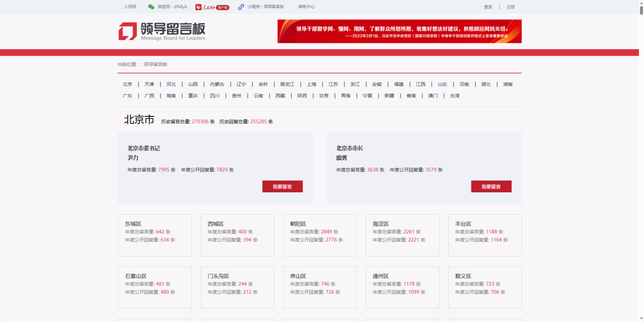
Task: Choose 黑龙江 from the region navigation
Action: pos(287,84)
